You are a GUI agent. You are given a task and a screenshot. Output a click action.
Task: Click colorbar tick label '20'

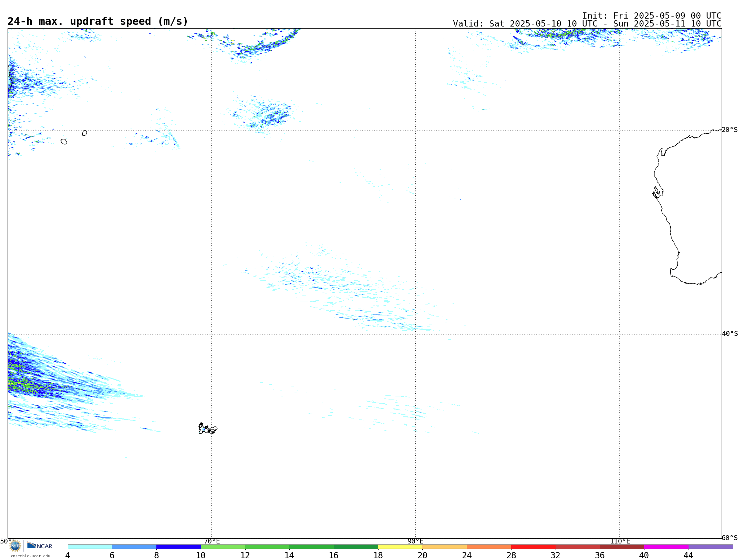point(423,555)
